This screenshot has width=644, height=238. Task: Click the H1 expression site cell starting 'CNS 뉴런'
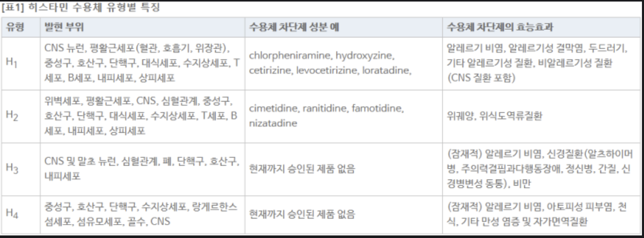tap(141, 63)
